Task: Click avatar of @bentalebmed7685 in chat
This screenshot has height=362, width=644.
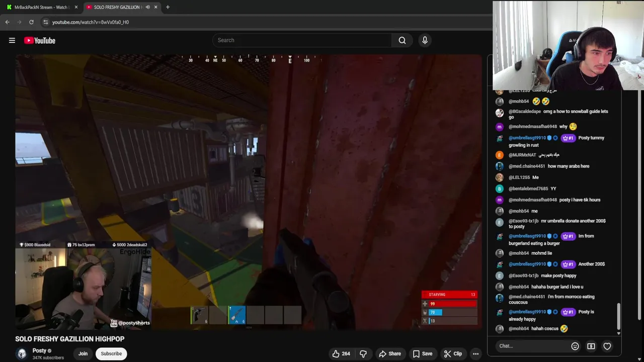Action: tap(499, 189)
